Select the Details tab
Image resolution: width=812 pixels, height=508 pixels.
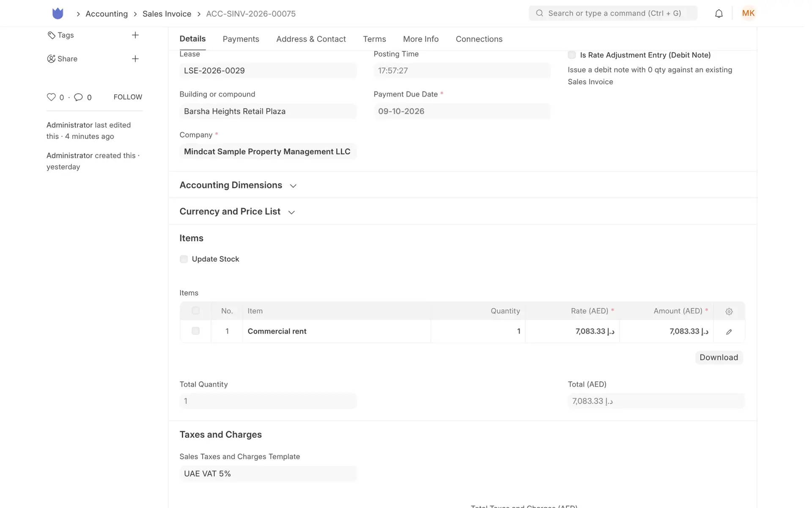pos(192,39)
